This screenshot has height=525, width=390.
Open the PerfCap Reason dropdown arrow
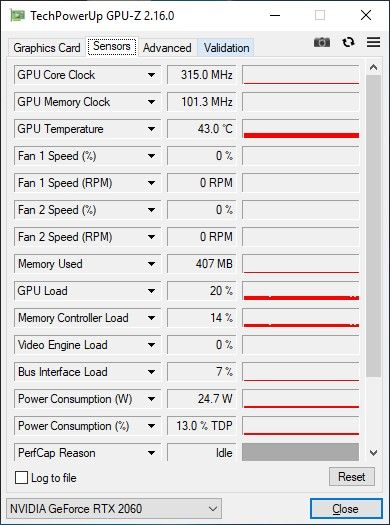[152, 453]
